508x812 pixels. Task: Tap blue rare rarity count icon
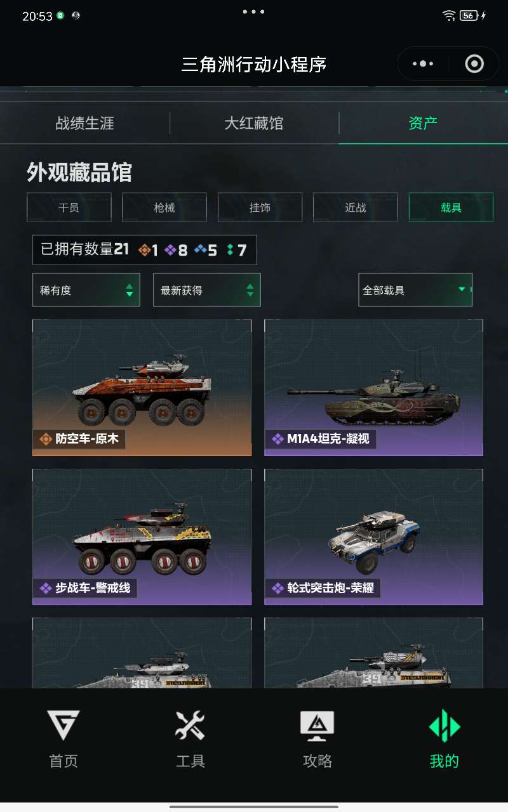point(200,251)
